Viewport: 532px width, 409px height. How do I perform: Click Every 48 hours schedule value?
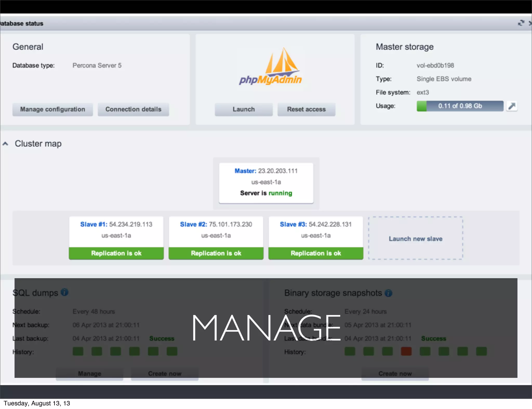(94, 311)
